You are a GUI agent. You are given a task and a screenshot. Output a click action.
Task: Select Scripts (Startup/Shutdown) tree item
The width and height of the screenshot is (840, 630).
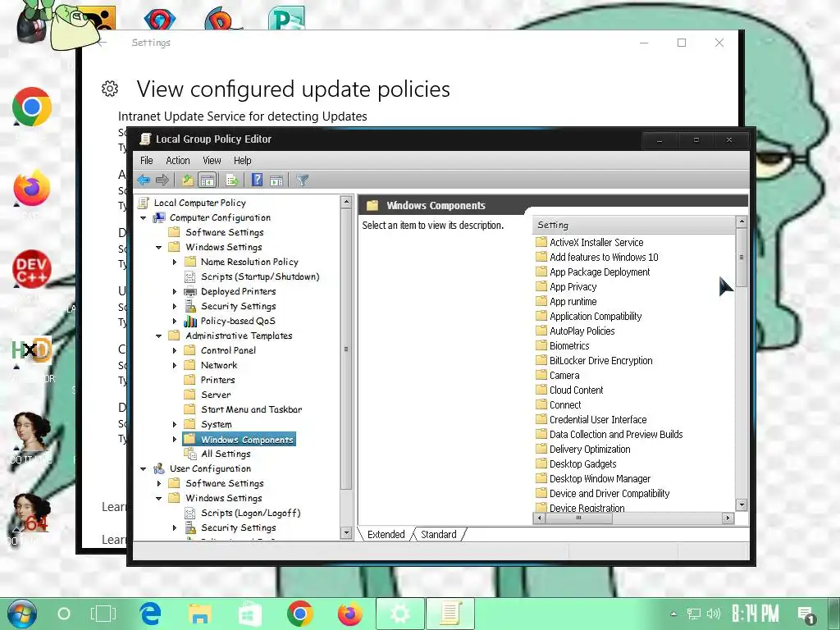pos(260,276)
